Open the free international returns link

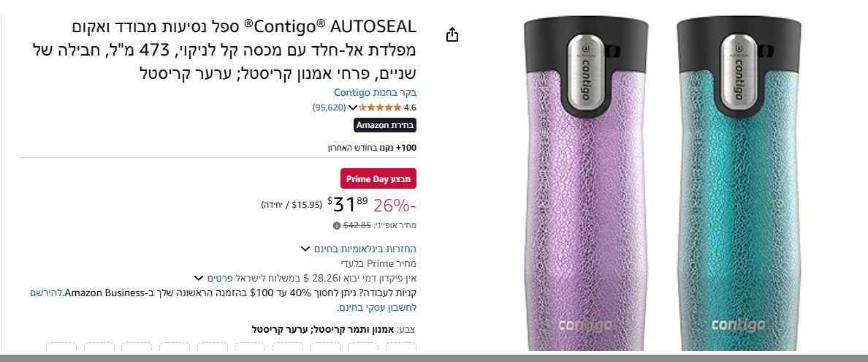[365, 249]
